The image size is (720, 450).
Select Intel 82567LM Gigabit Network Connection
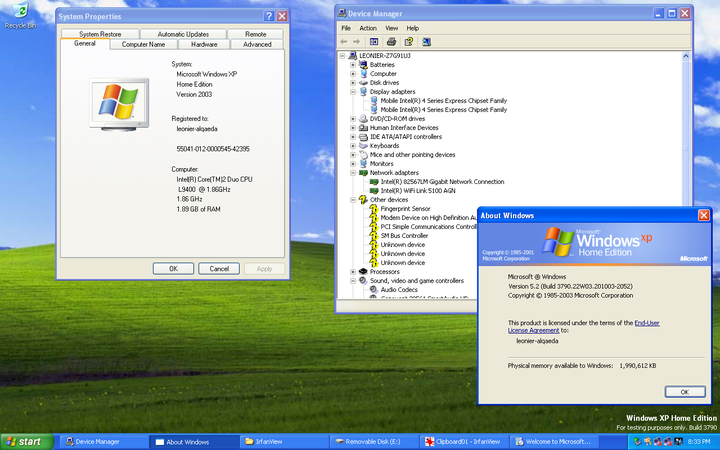[x=442, y=181]
